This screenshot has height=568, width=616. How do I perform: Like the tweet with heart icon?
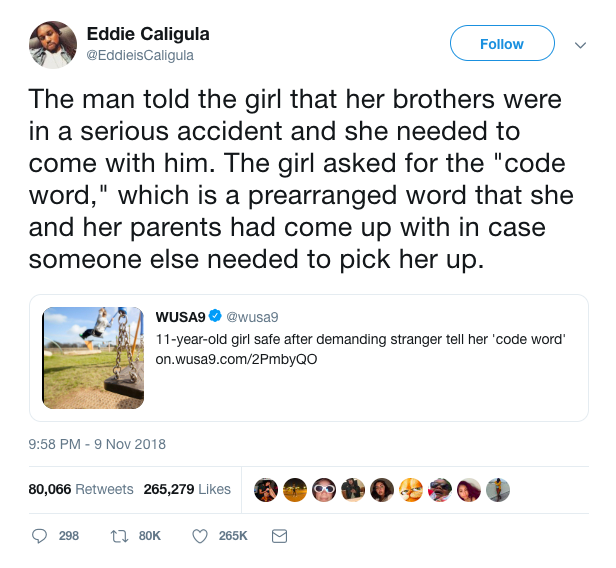click(x=200, y=536)
